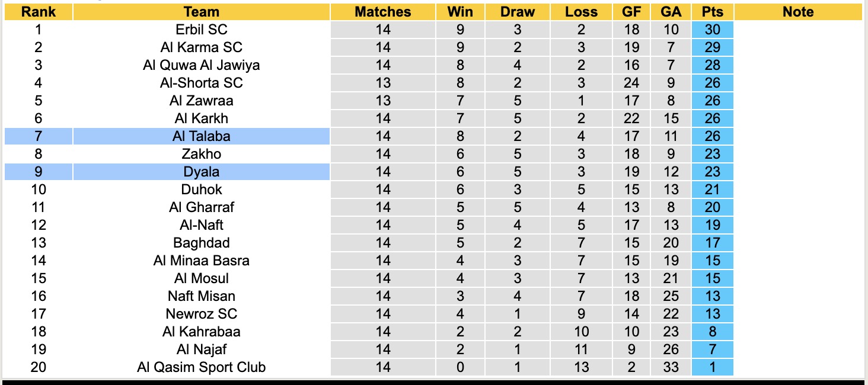Viewport: 868px width, 385px height.
Task: Select the Pts column header
Action: coord(712,12)
